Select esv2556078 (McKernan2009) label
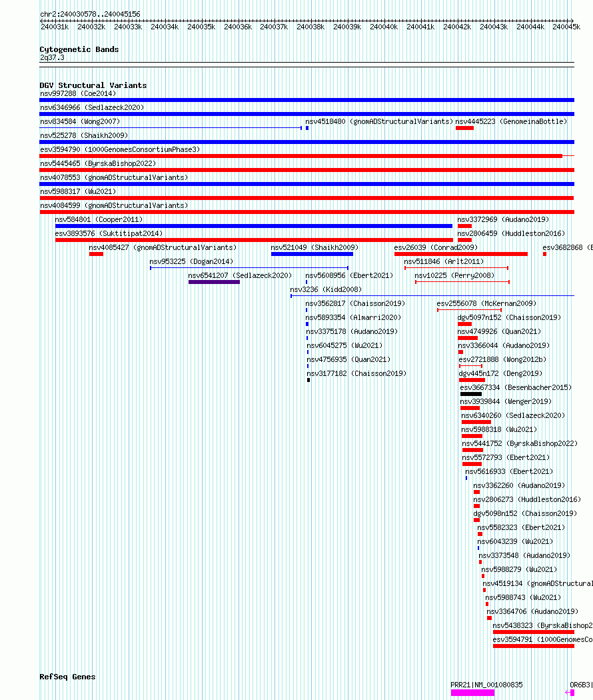The width and height of the screenshot is (593, 700). coord(486,303)
